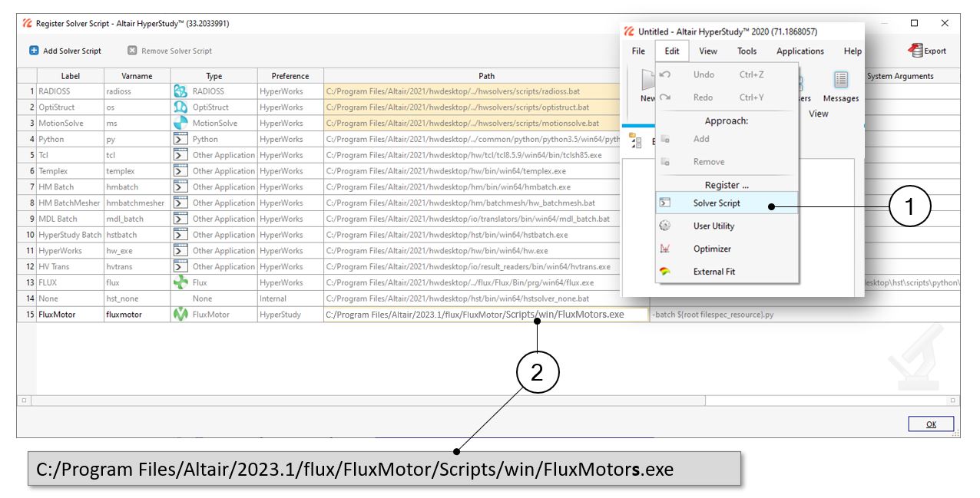Click the FluxMotor path input field

click(x=485, y=315)
